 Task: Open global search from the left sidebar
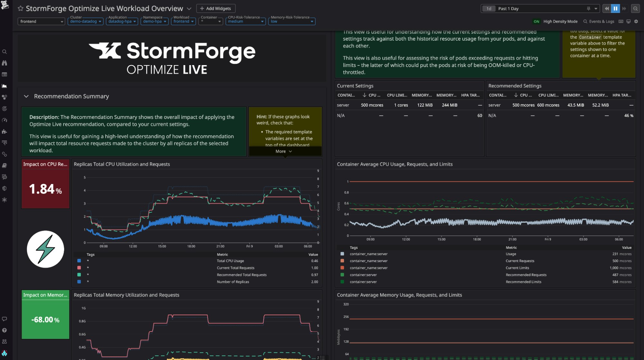(5, 52)
